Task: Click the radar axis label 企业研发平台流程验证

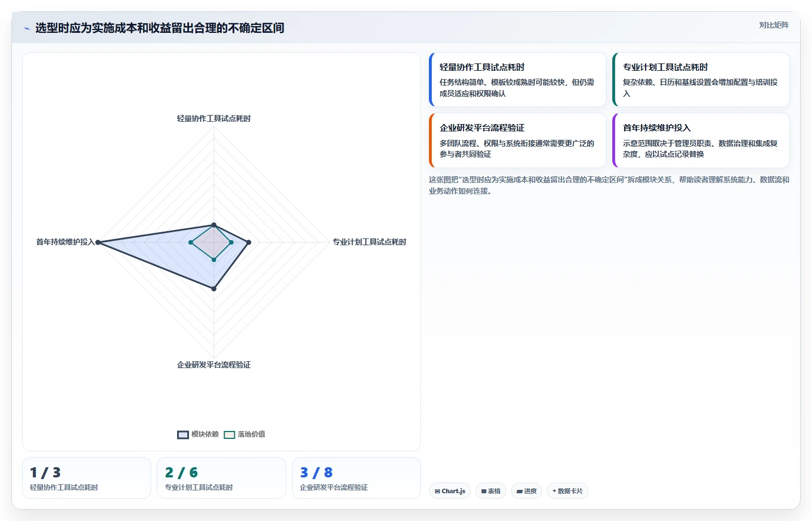Action: click(x=214, y=365)
